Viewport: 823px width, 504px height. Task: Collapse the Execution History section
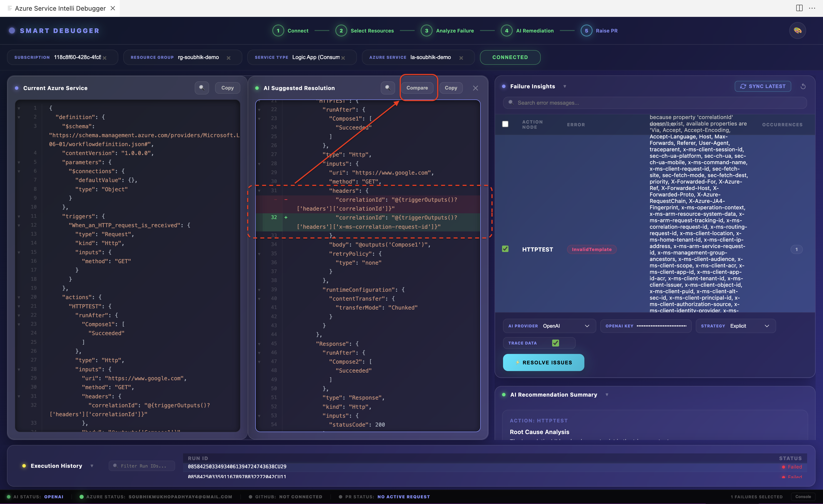pos(92,466)
